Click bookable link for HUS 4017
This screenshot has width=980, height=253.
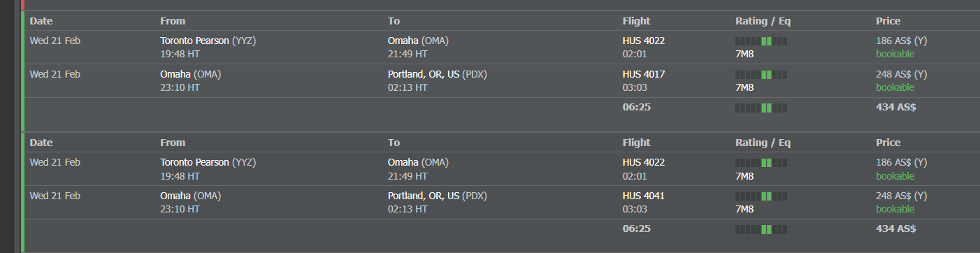(895, 87)
